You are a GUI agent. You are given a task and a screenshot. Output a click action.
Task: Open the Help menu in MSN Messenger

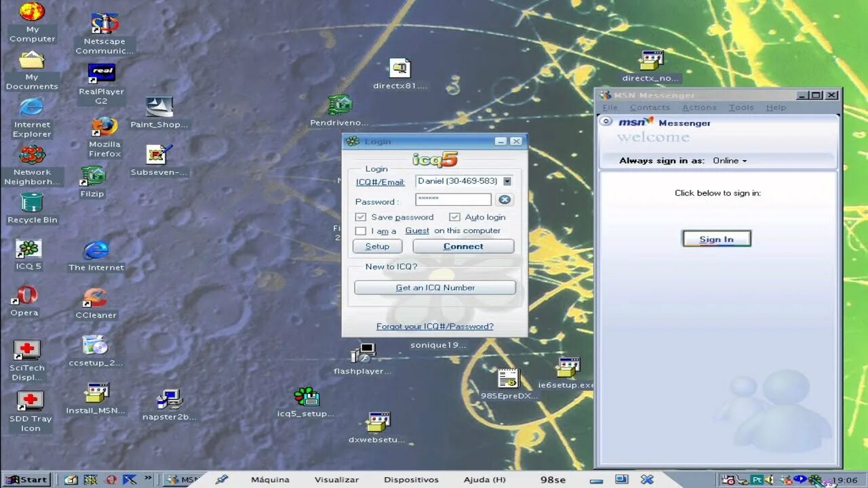(x=776, y=107)
